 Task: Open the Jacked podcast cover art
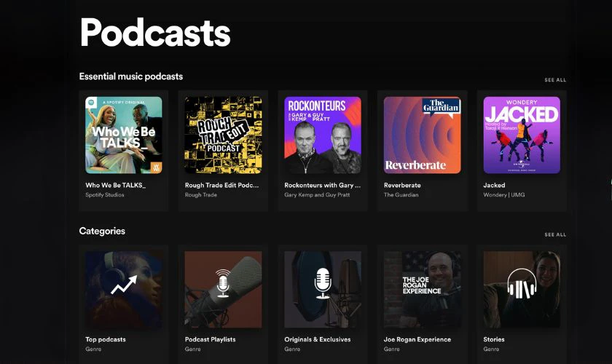[522, 135]
